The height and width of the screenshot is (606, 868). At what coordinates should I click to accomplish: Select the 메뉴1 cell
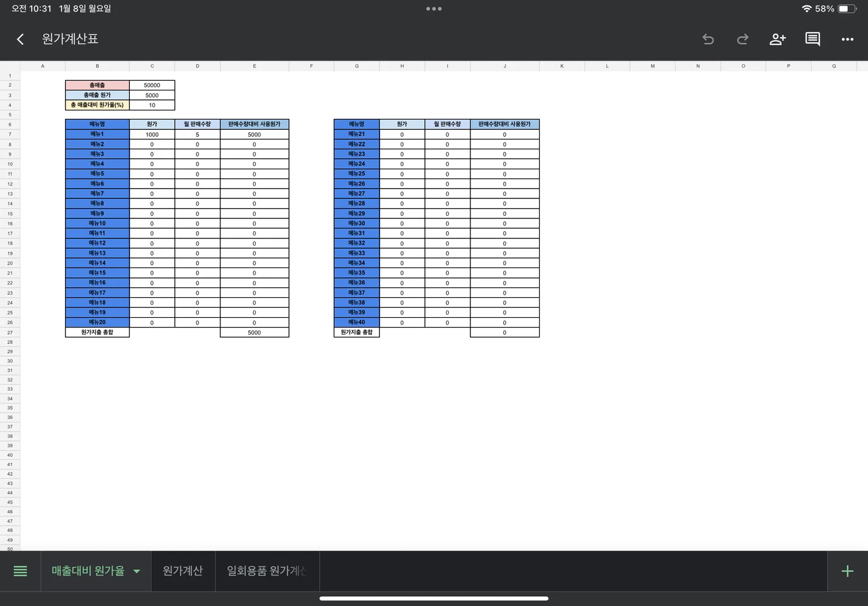[97, 134]
